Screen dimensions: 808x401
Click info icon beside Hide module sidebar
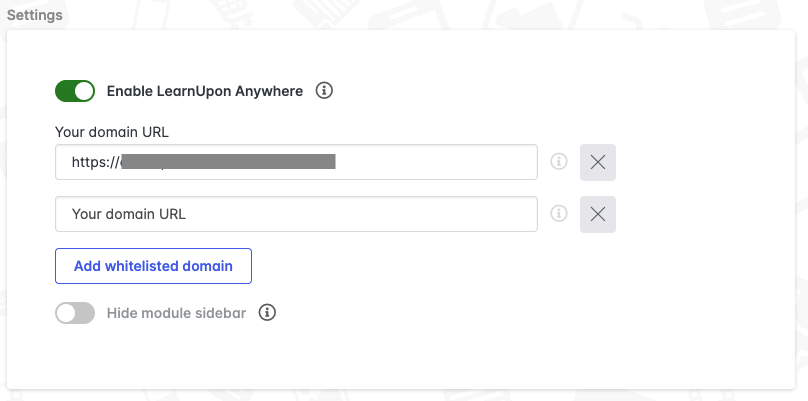coord(267,313)
